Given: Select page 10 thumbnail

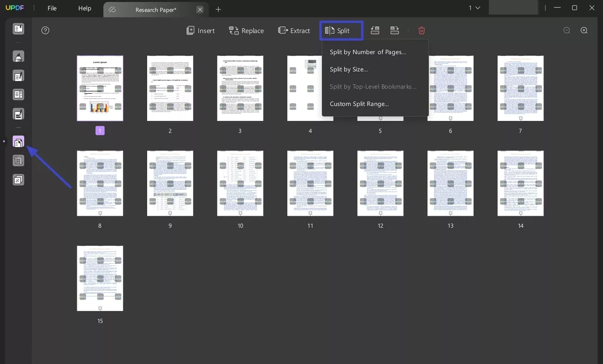Looking at the screenshot, I should [x=240, y=183].
